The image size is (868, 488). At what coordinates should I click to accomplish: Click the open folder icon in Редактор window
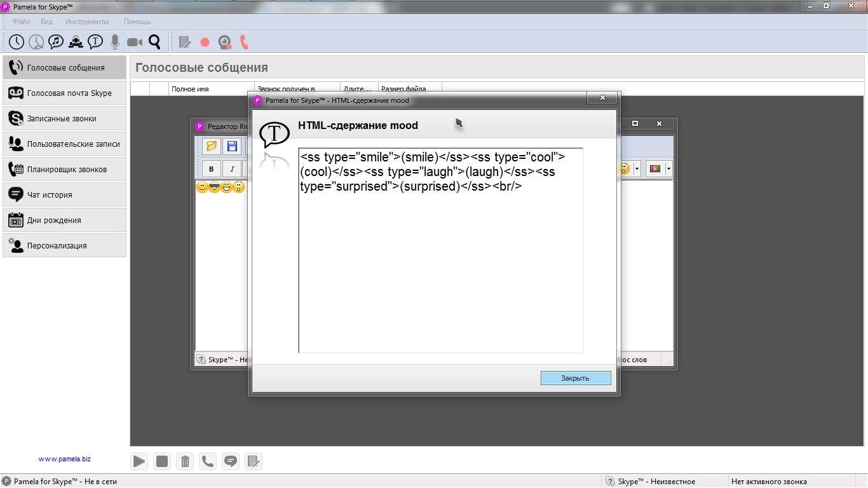[212, 146]
